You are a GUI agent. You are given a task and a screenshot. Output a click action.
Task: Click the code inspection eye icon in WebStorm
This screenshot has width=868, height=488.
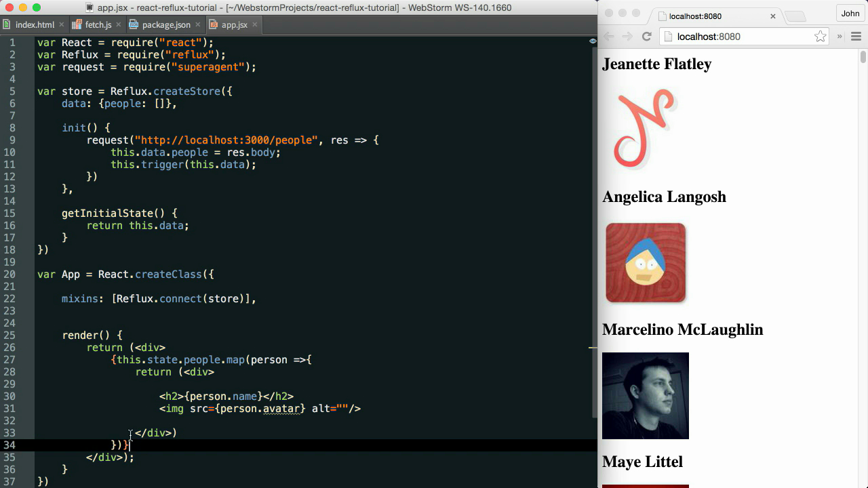593,41
